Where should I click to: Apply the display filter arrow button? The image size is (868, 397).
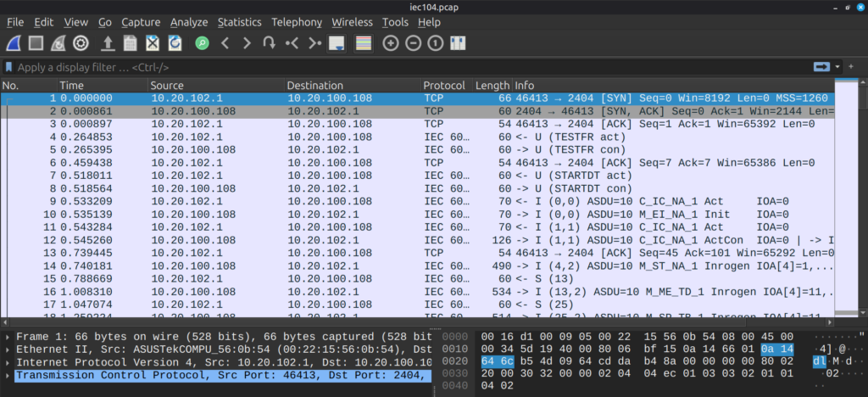point(822,67)
